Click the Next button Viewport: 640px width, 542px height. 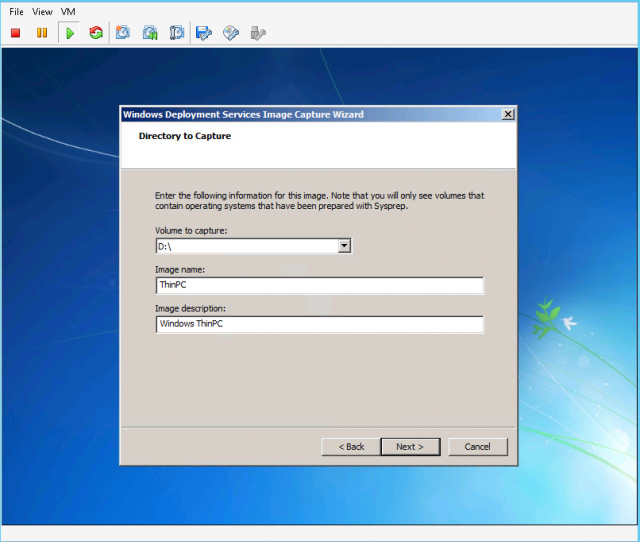click(410, 446)
